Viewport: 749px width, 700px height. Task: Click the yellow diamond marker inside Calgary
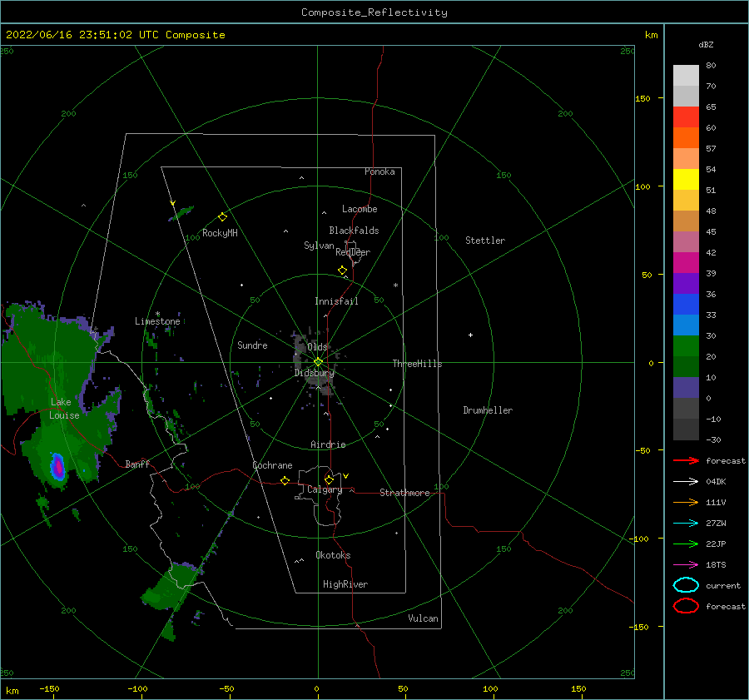329,479
